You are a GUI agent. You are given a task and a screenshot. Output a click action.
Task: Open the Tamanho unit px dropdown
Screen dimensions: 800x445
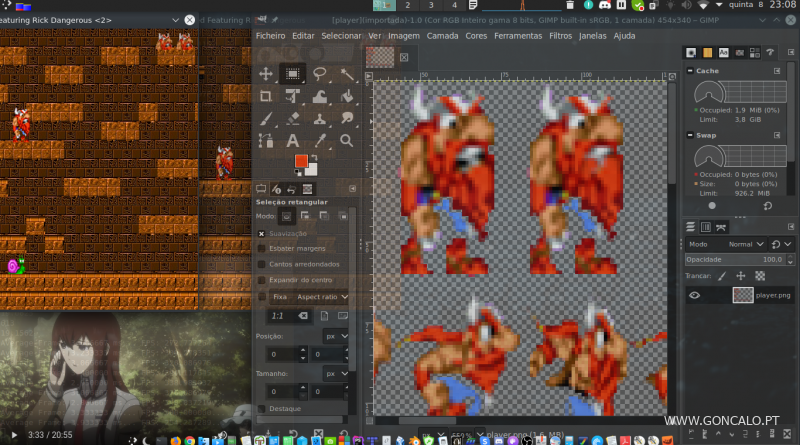click(x=336, y=374)
